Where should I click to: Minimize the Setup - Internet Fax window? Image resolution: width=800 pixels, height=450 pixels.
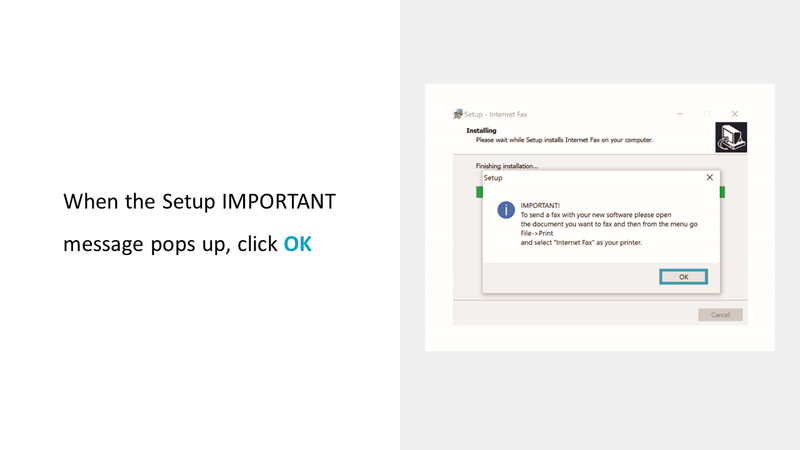tap(680, 114)
